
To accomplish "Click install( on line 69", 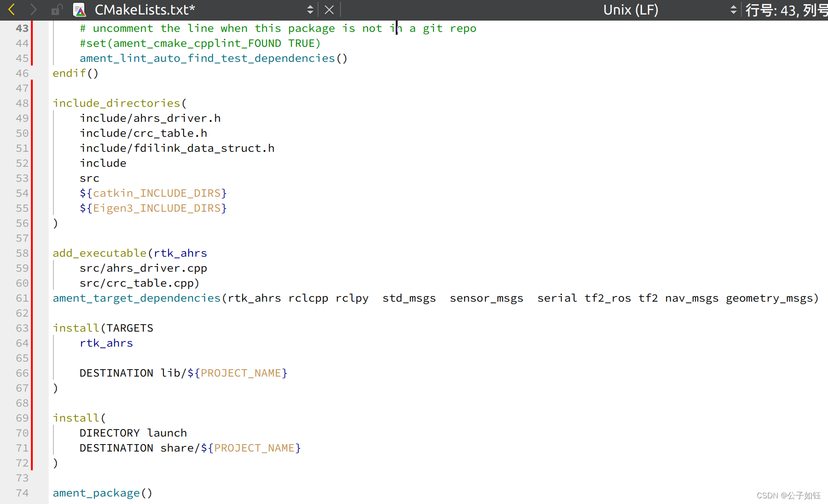I will [x=79, y=418].
